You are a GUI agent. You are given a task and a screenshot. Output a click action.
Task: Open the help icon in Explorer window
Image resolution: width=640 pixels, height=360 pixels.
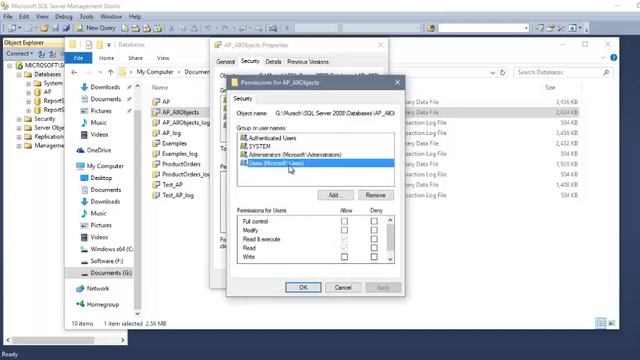(x=613, y=58)
